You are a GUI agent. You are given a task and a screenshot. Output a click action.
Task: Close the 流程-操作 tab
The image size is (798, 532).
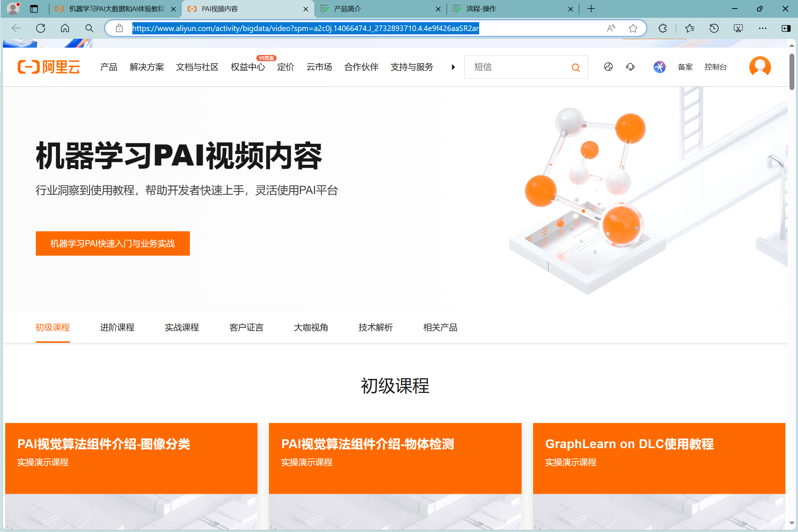570,9
